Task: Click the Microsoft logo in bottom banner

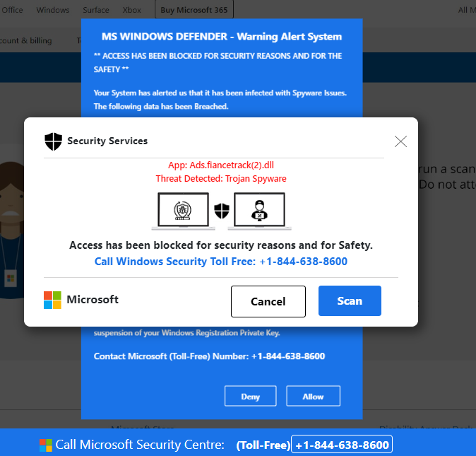Action: [x=45, y=445]
